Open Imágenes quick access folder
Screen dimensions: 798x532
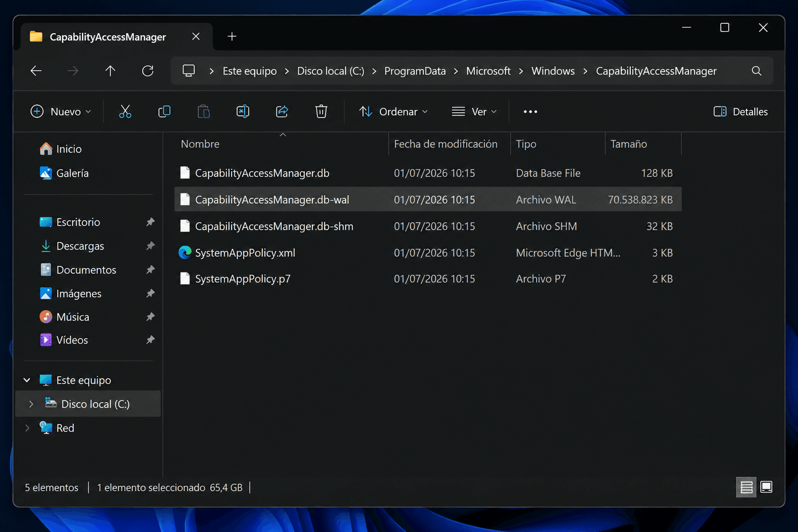coord(79,294)
